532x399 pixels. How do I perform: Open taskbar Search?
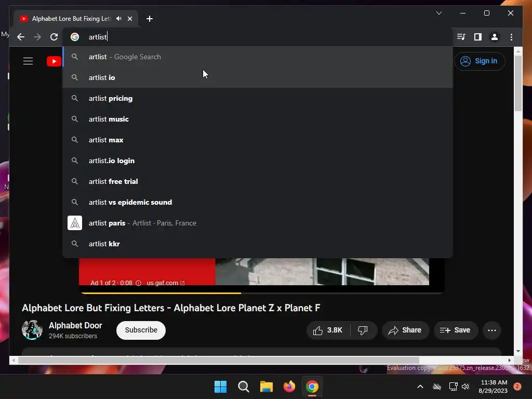243,387
